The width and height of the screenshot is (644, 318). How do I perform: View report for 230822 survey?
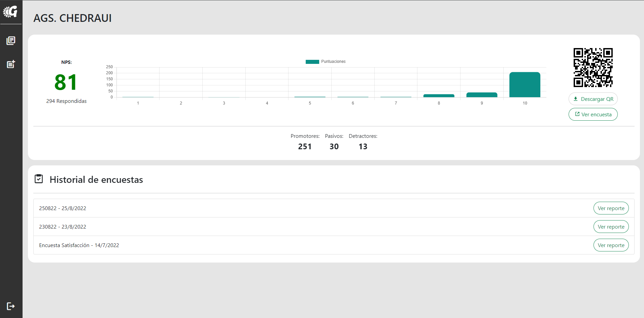tap(611, 227)
